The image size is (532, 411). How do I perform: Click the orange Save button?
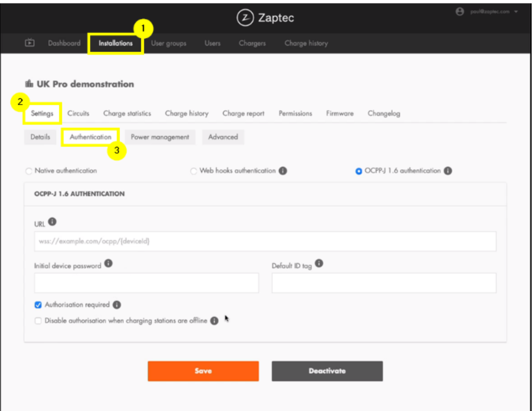203,371
